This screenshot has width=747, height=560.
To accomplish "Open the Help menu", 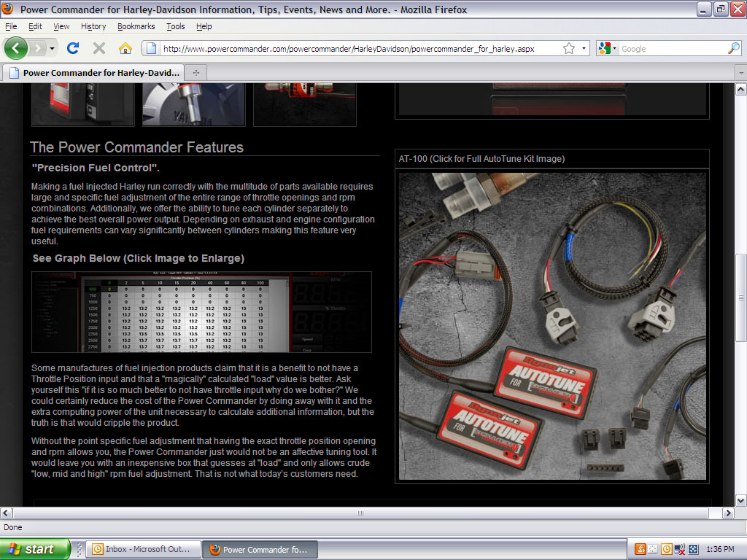I will tap(204, 26).
